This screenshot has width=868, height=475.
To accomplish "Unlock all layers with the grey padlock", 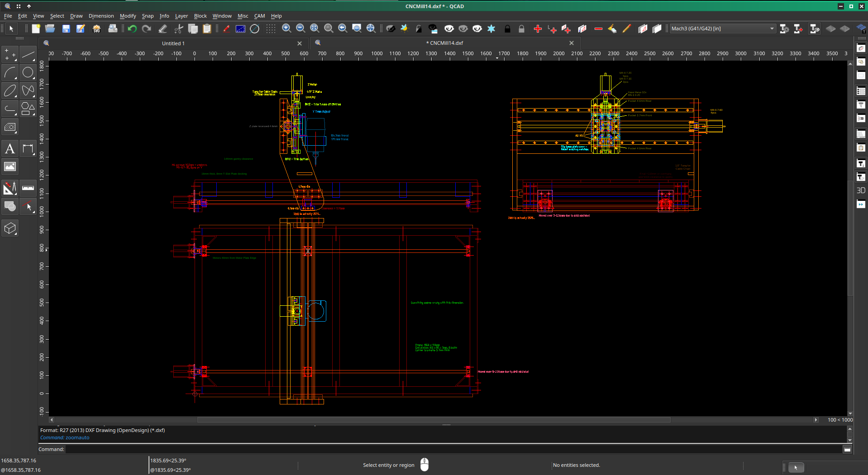I will [x=521, y=28].
